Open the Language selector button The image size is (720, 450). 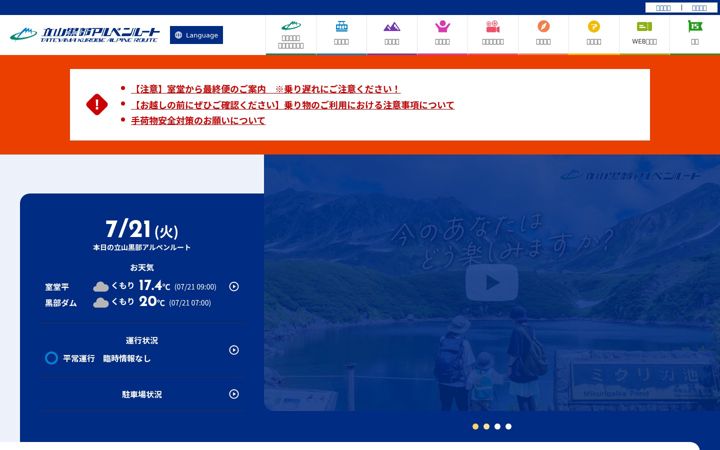[x=197, y=35]
